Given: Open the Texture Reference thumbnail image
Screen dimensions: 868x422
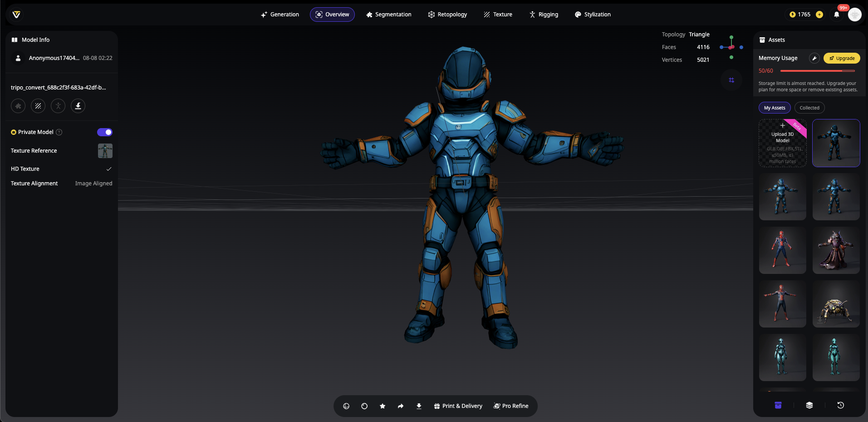Looking at the screenshot, I should [105, 151].
